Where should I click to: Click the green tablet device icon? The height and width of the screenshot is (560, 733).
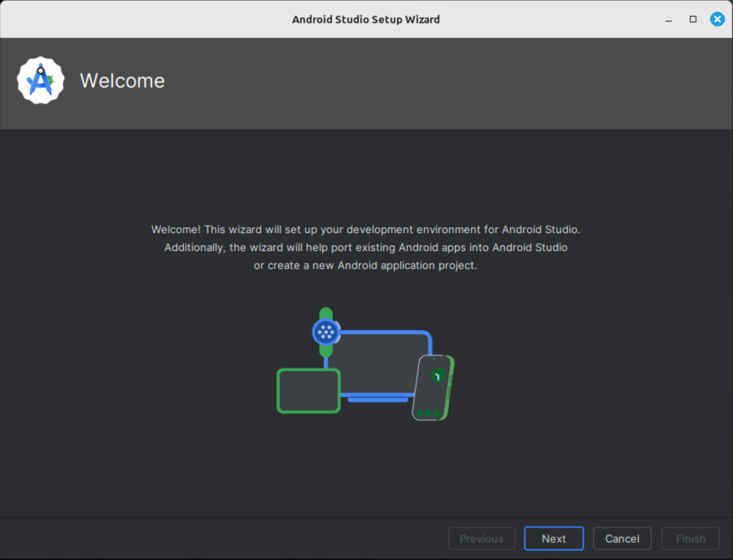[308, 391]
